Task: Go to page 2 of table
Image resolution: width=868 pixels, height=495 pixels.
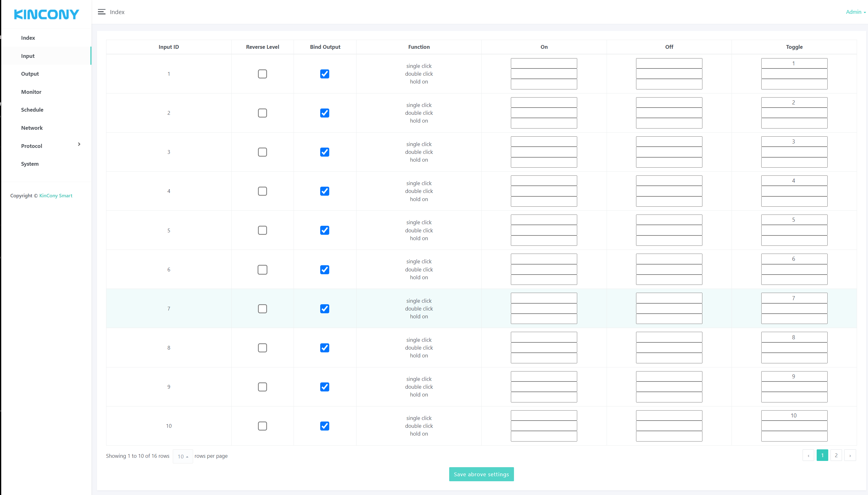Action: [x=836, y=456]
